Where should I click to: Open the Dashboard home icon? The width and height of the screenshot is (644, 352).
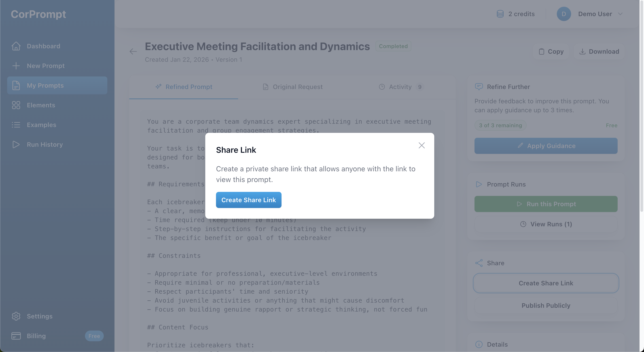[x=16, y=46]
